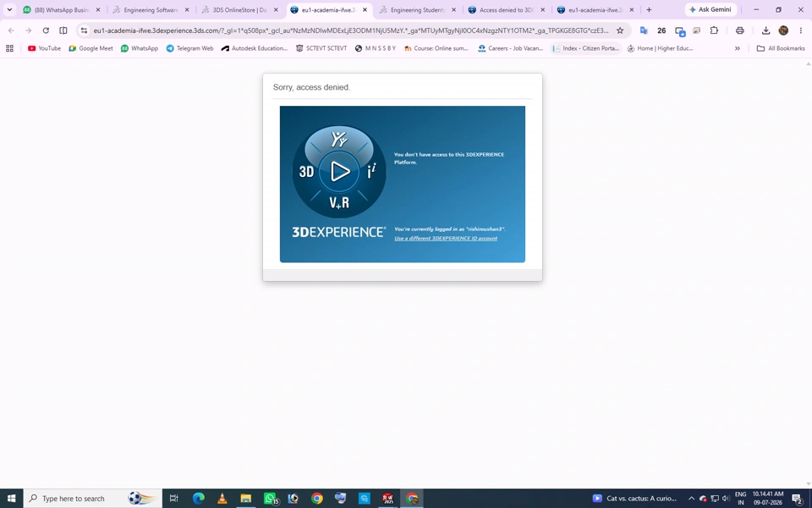Open File Explorer from taskbar
812x508 pixels.
(x=245, y=499)
